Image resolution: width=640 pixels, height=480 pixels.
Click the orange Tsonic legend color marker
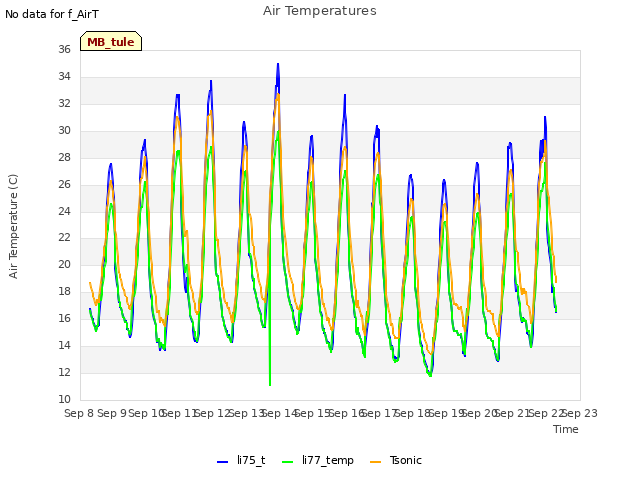[375, 462]
